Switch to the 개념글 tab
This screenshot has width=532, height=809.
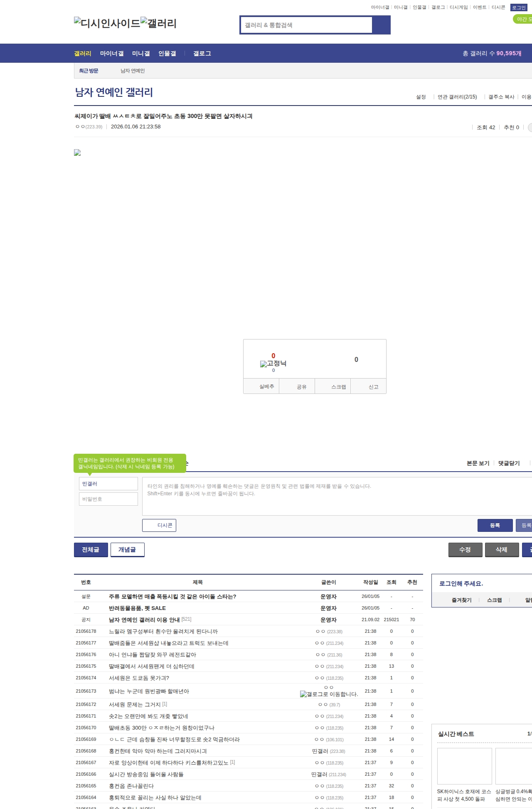pyautogui.click(x=128, y=550)
